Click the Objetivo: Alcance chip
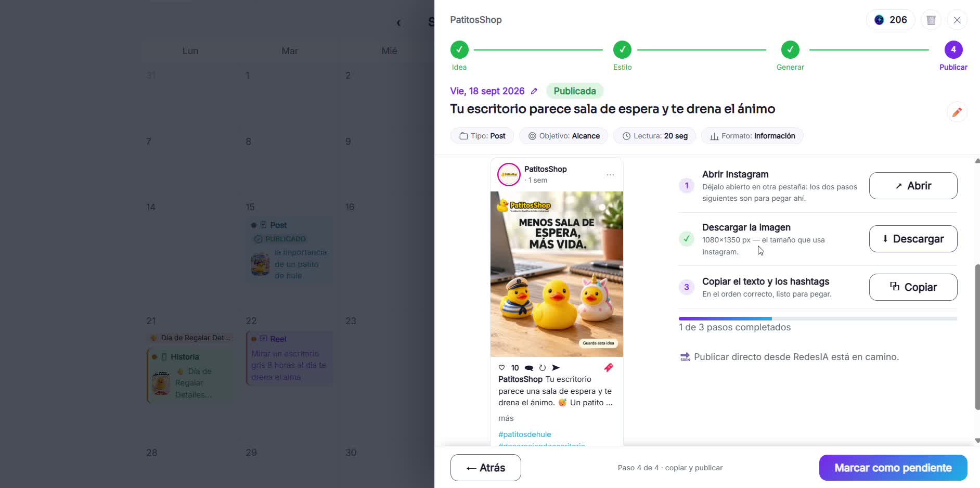980x488 pixels. (563, 136)
